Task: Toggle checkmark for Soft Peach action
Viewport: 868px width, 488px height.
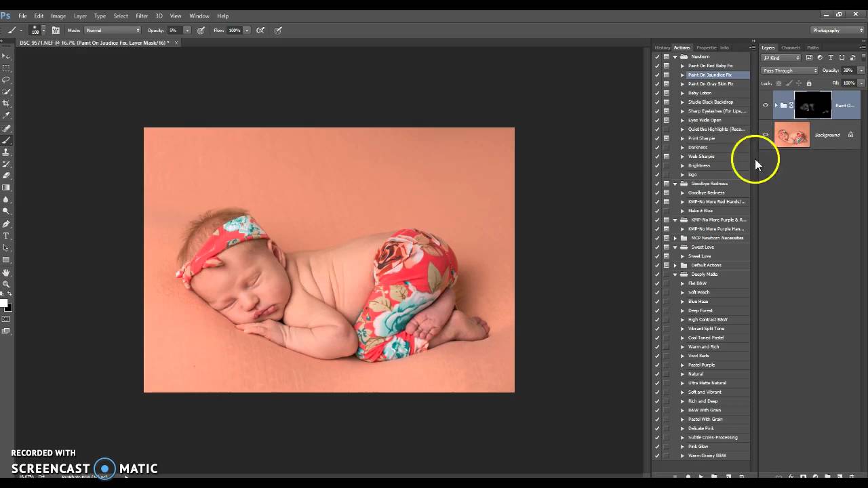Action: (657, 292)
